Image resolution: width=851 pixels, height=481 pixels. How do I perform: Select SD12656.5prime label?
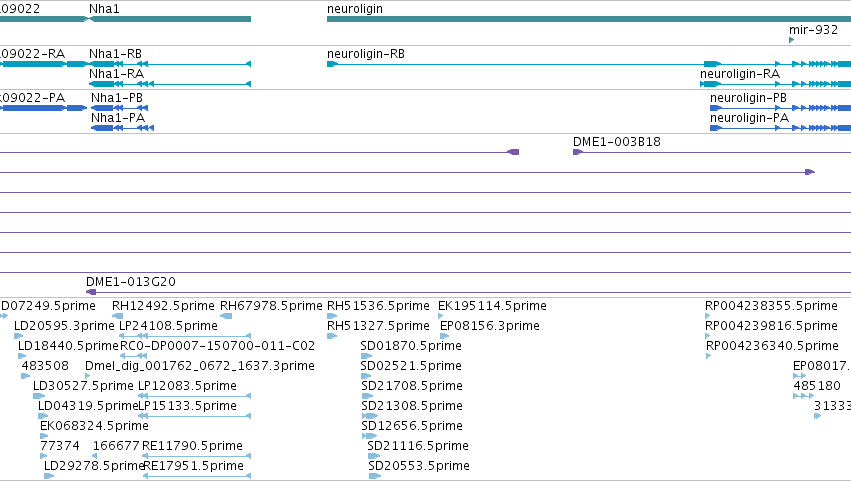[412, 426]
